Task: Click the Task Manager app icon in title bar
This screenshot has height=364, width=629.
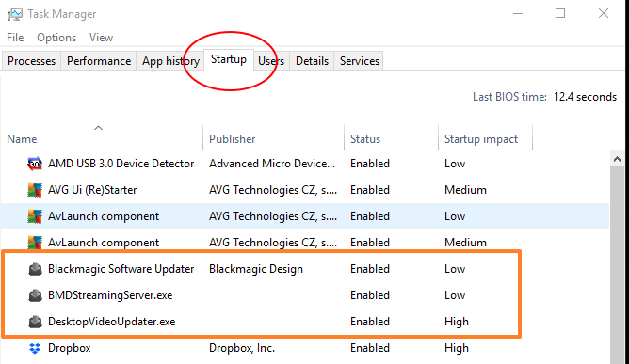Action: tap(15, 14)
